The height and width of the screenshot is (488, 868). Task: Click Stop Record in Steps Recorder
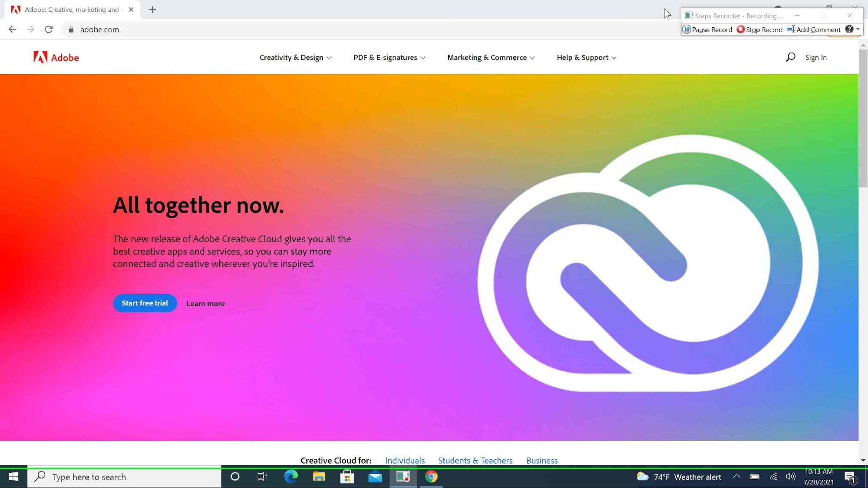tap(759, 29)
